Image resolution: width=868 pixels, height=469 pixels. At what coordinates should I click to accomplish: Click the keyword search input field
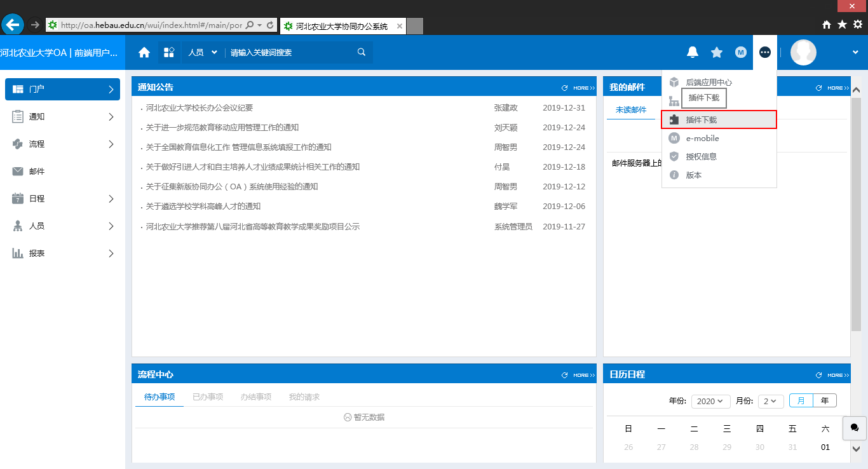click(291, 53)
